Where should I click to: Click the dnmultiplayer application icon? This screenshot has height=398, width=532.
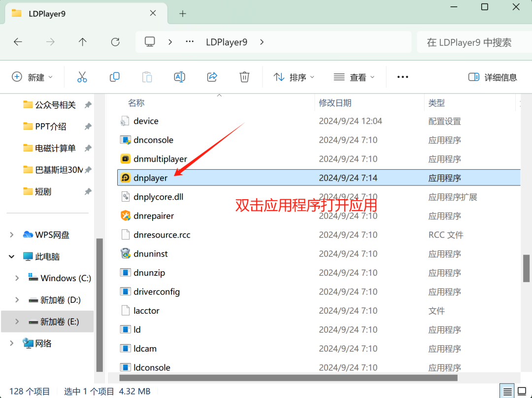point(126,159)
